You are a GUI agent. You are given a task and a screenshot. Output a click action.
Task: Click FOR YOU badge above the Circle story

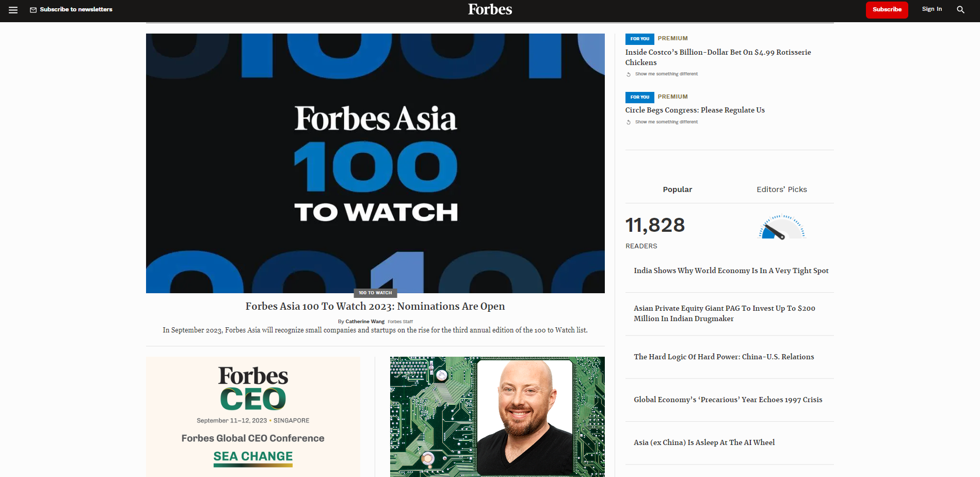[x=639, y=97]
